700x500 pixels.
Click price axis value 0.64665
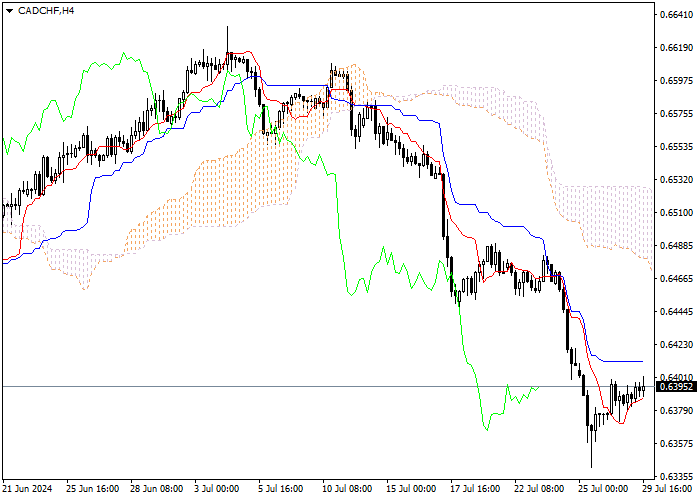676,279
